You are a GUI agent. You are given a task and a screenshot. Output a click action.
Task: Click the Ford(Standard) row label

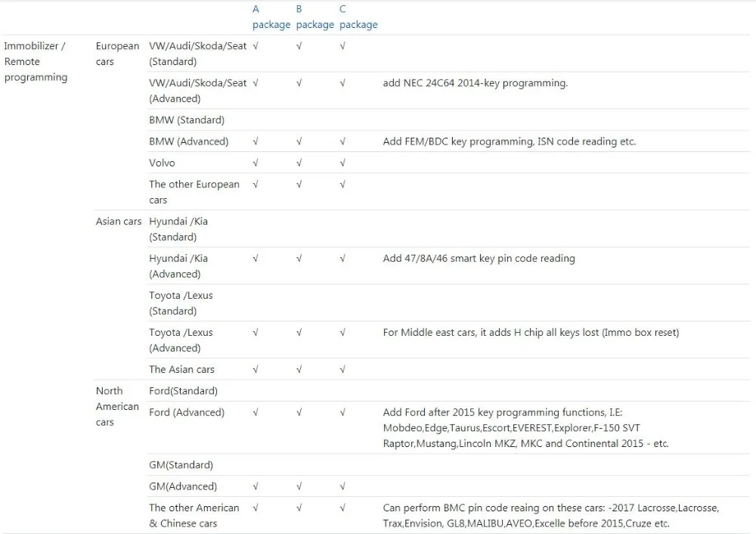(x=183, y=391)
